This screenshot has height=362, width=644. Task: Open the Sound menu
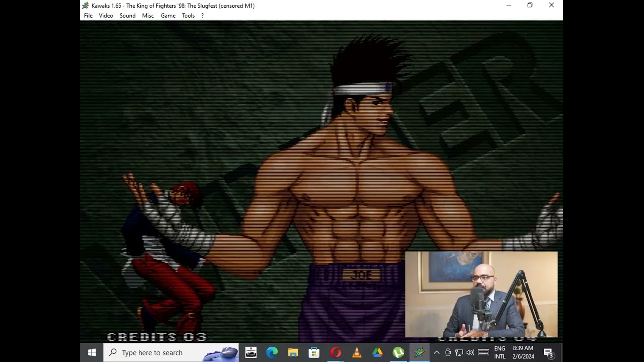127,16
